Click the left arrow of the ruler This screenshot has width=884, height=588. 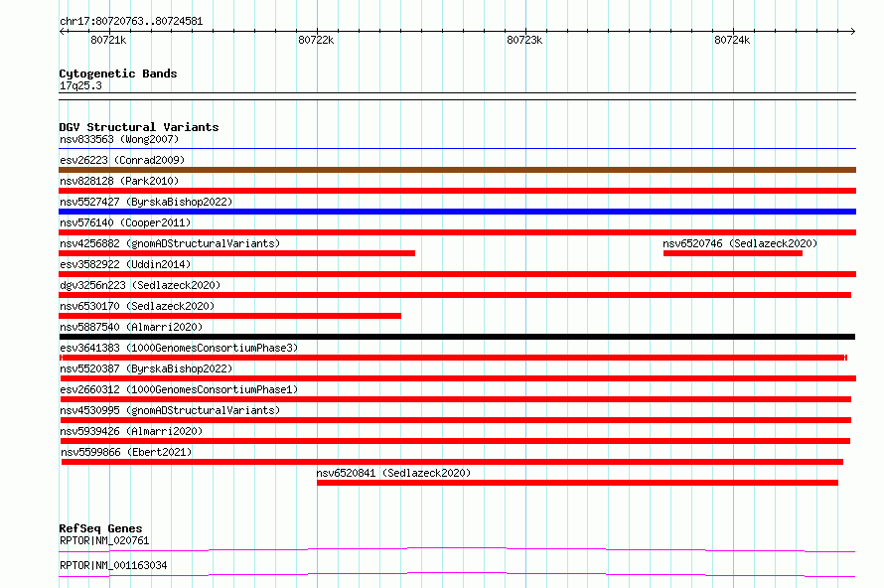(62, 32)
